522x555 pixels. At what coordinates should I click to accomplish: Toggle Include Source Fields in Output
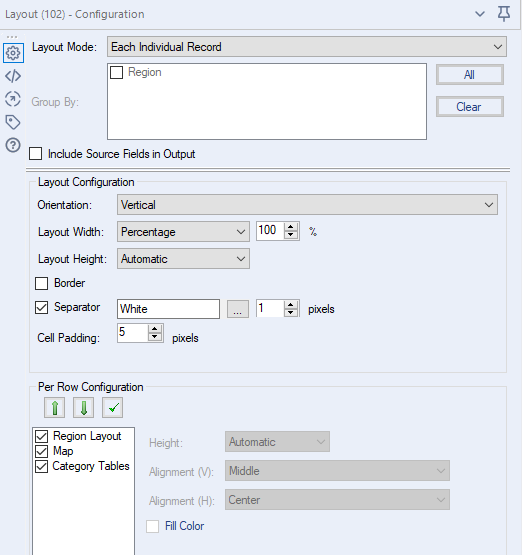[35, 154]
